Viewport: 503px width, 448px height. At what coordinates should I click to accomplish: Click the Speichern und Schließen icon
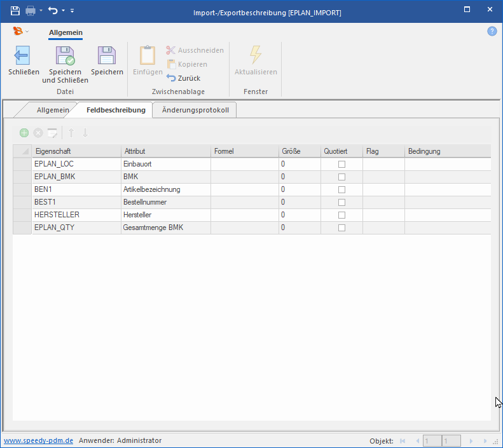pos(65,56)
